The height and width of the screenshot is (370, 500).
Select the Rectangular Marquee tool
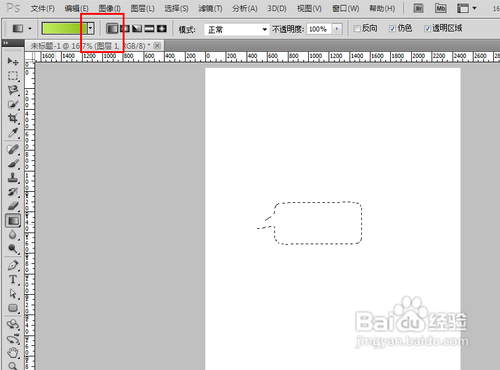[13, 76]
